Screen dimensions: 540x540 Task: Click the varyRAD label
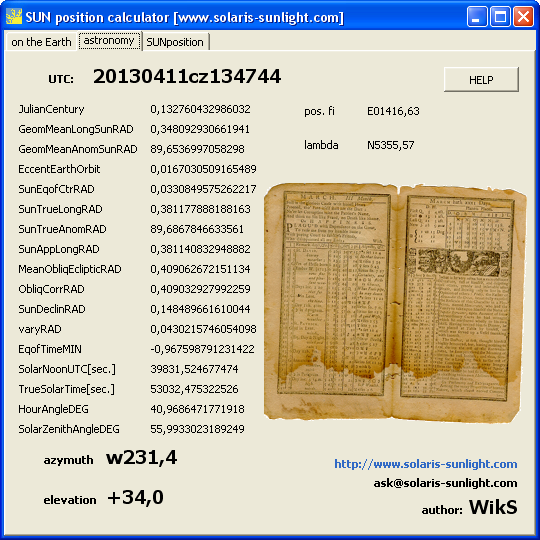tap(40, 329)
